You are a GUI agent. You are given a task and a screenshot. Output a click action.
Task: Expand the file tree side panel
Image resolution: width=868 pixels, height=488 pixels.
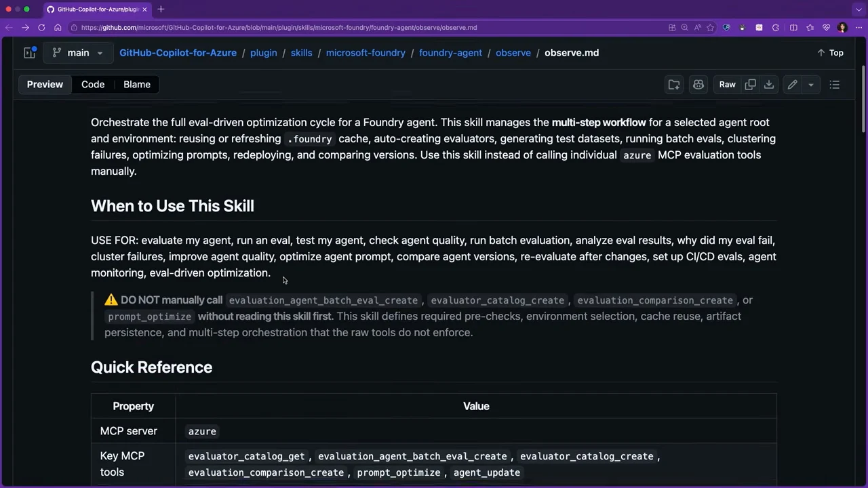[x=29, y=53]
